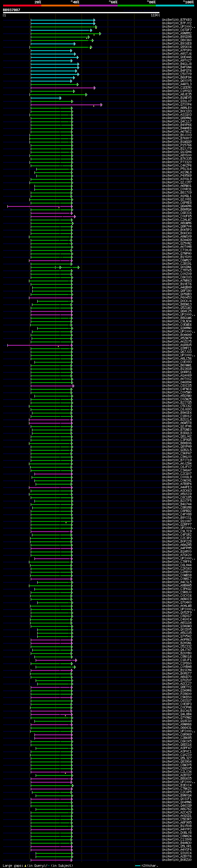This screenshot has height=868, width=197.
Task: Select label UniRef100_B6UF84
Action: (177, 77)
